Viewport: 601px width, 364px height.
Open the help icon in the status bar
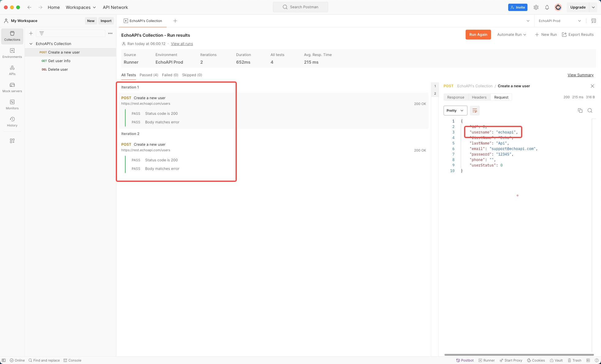[x=597, y=360]
